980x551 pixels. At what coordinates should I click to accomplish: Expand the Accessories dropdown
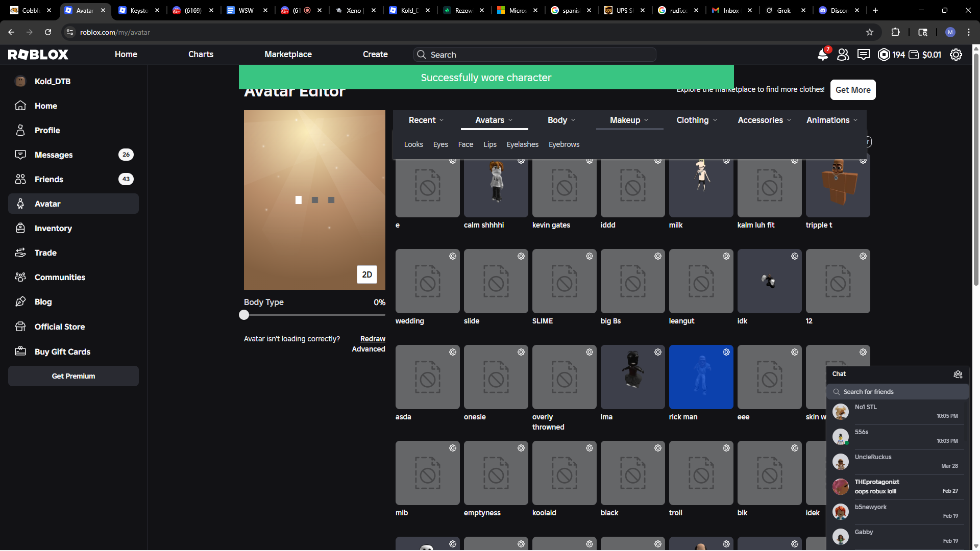pyautogui.click(x=765, y=120)
